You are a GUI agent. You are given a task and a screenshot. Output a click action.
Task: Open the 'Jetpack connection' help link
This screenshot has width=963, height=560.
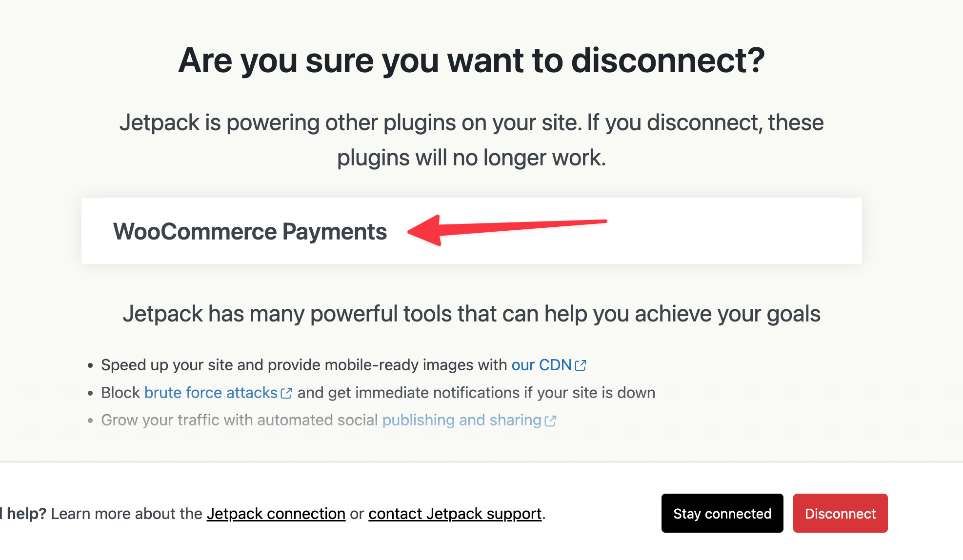click(x=276, y=514)
